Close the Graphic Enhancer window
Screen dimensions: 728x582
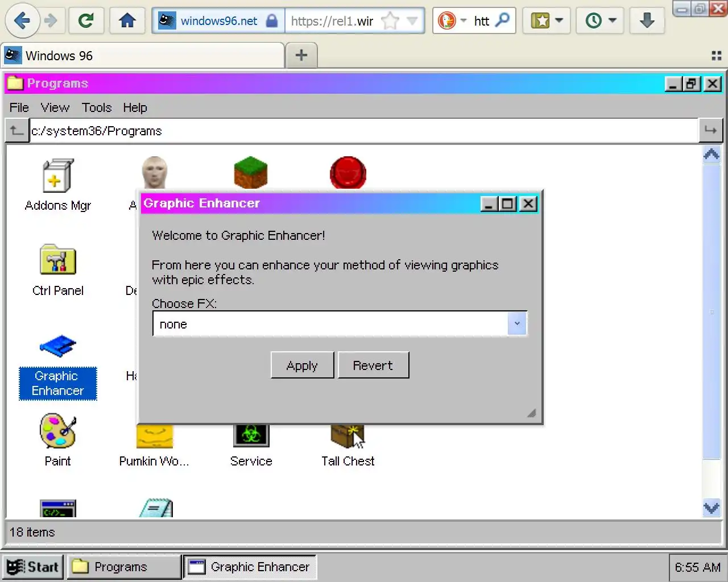tap(528, 203)
